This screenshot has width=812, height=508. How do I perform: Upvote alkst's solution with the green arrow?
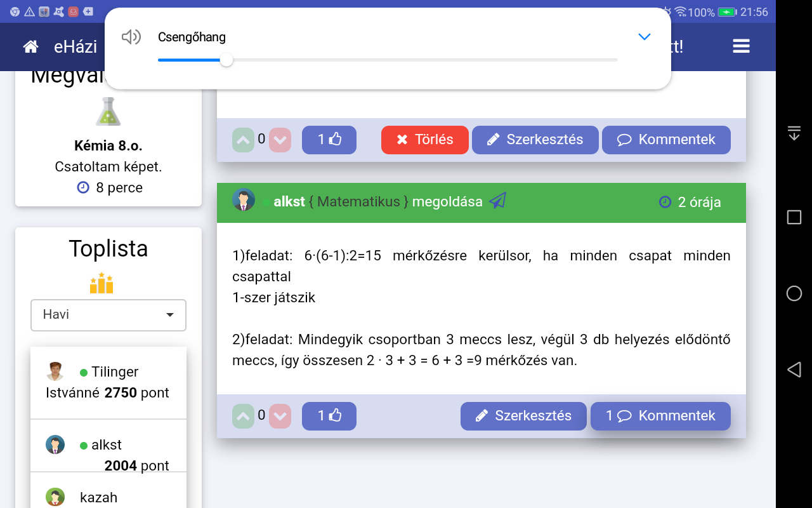(243, 416)
